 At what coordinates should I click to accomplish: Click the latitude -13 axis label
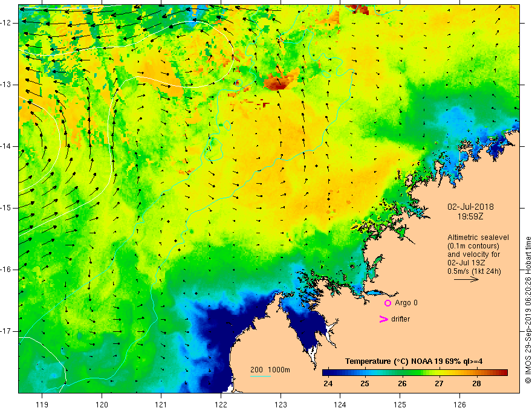pos(7,85)
